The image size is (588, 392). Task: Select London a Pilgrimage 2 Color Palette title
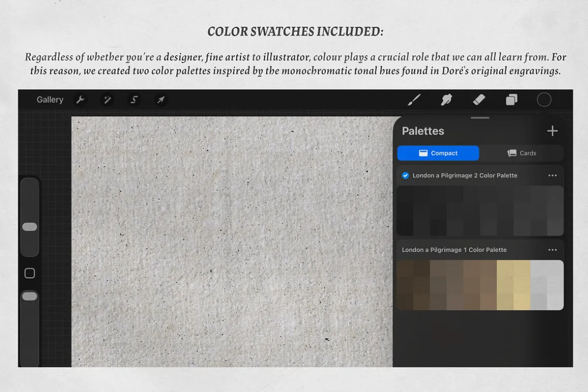click(465, 175)
